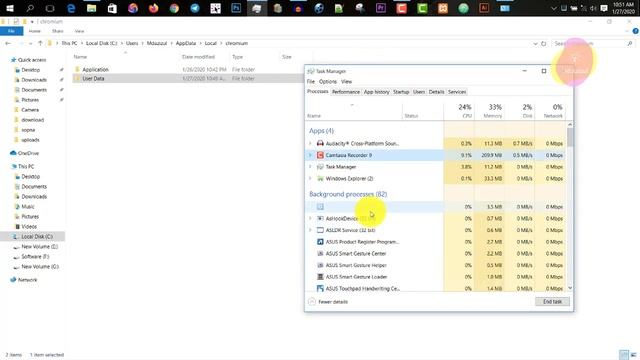
Task: Open Adobe Illustrator from the taskbar
Action: [484, 8]
